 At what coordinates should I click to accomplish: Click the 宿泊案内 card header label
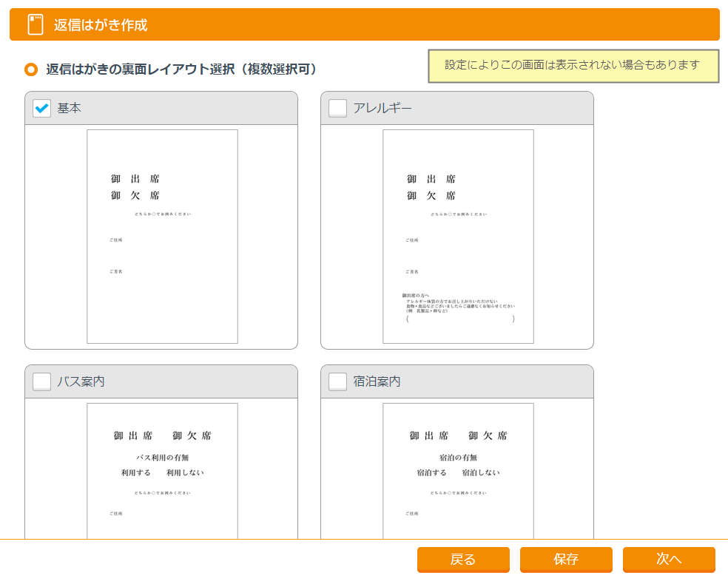point(377,382)
